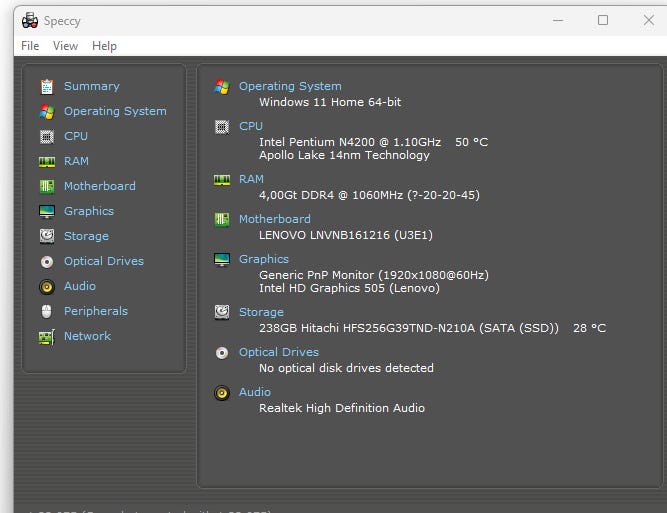Image resolution: width=667 pixels, height=513 pixels.
Task: Click the Summary clipboard icon in sidebar
Action: click(x=47, y=87)
